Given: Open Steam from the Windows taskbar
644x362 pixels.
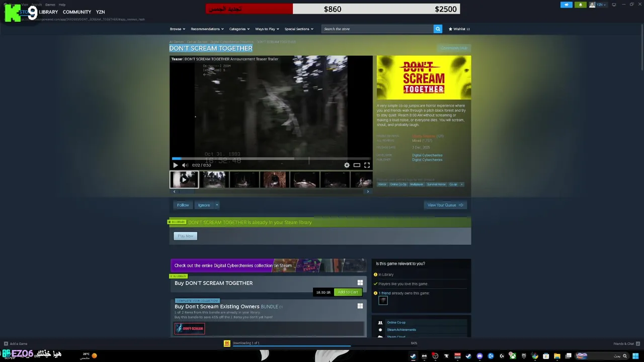Looking at the screenshot, I should point(413,356).
